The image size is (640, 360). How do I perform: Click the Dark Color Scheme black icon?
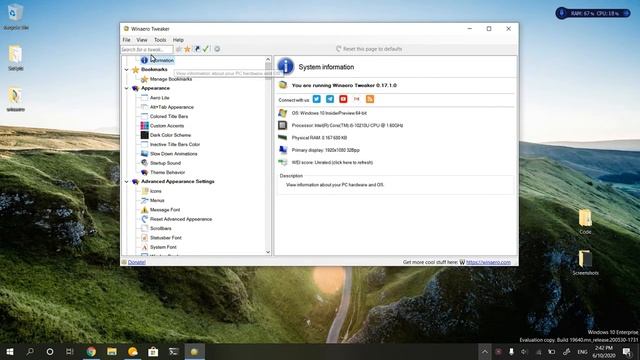(x=144, y=135)
